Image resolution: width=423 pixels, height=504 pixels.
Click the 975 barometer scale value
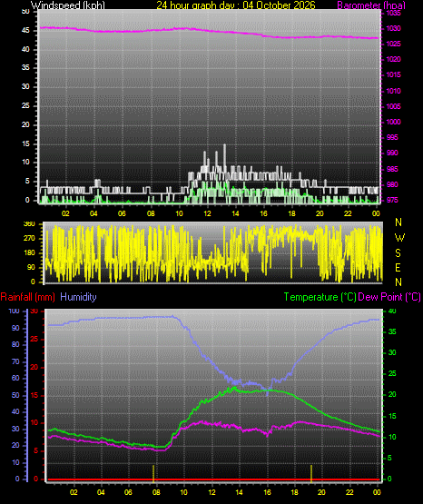click(392, 200)
